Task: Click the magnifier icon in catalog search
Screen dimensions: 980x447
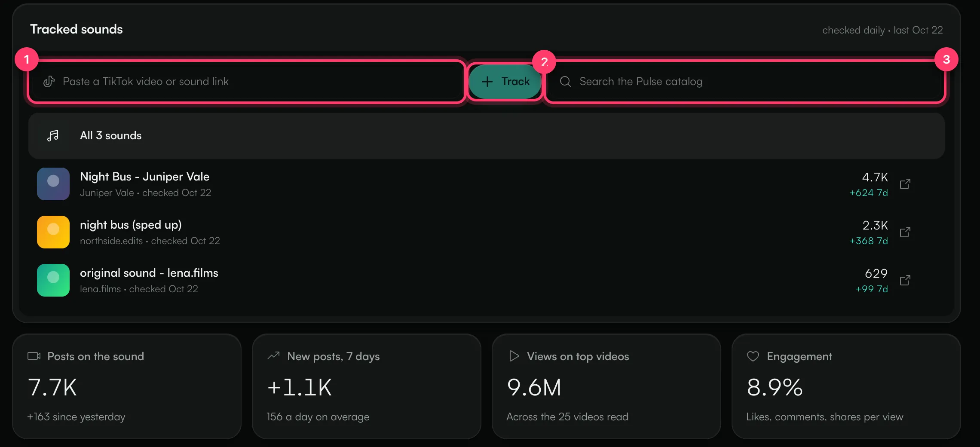Action: [x=565, y=82]
